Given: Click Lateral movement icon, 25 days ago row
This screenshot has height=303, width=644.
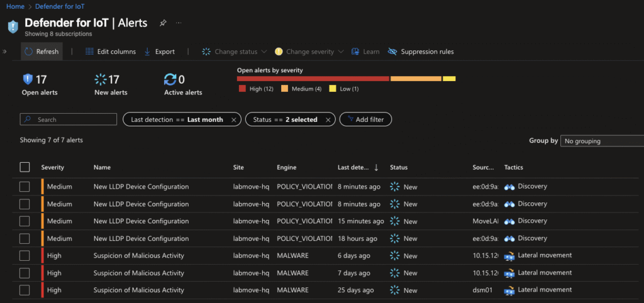Looking at the screenshot, I should point(509,290).
